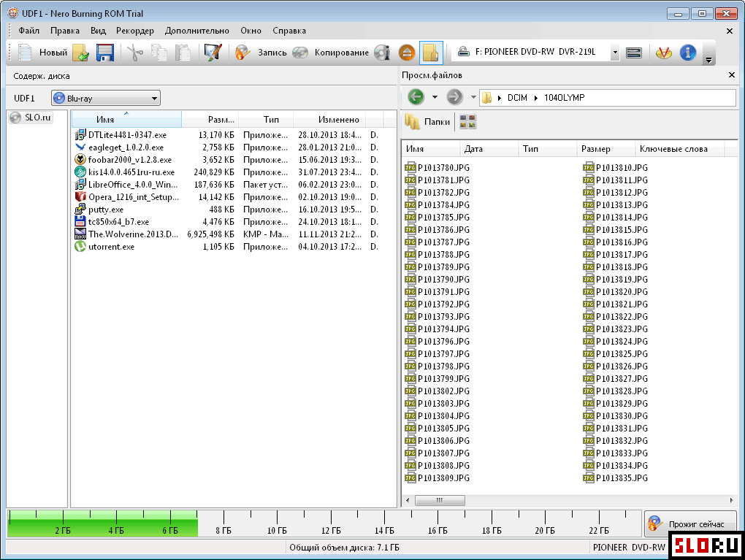The width and height of the screenshot is (745, 560).
Task: Click the LibreOffice installer file icon
Action: pos(80,184)
